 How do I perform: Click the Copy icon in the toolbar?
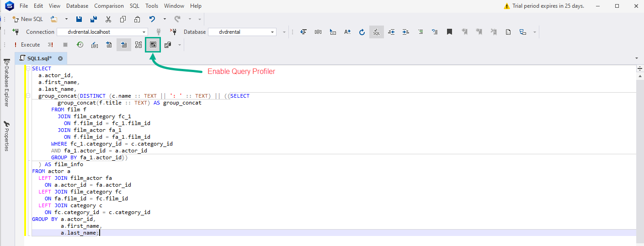(123, 19)
